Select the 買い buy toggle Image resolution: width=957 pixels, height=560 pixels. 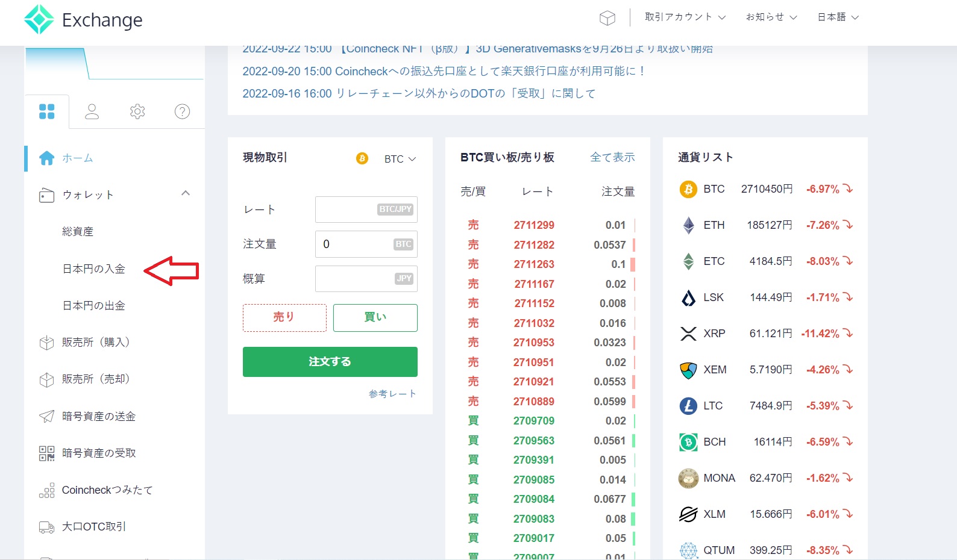[375, 317]
